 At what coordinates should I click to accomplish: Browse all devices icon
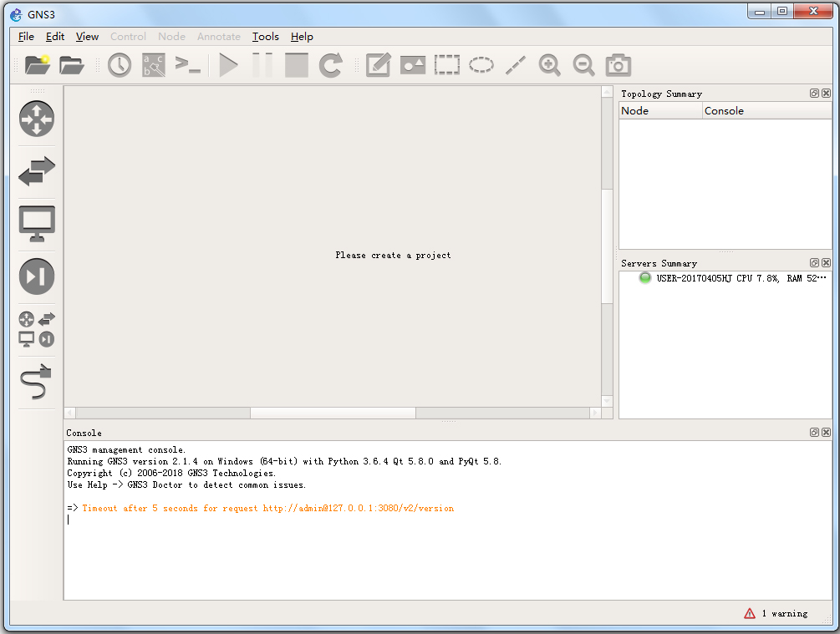[37, 329]
